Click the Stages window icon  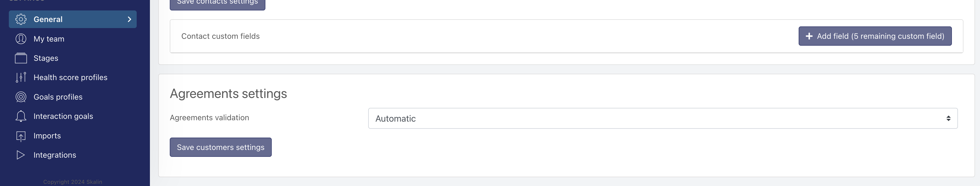[21, 58]
